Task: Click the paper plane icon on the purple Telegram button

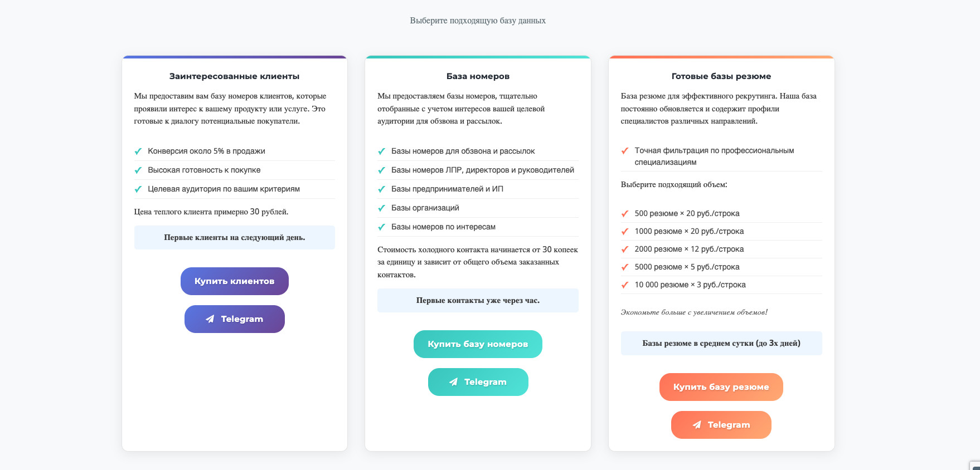Action: point(210,319)
